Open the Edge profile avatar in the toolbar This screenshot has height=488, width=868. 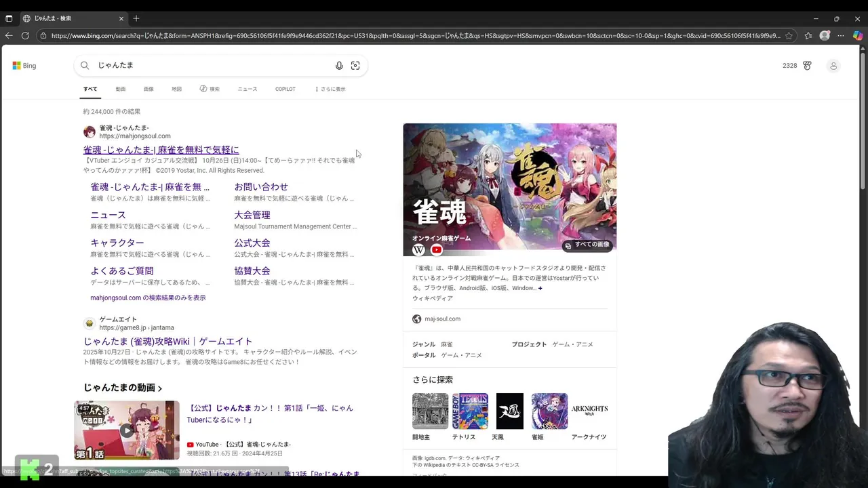(825, 36)
